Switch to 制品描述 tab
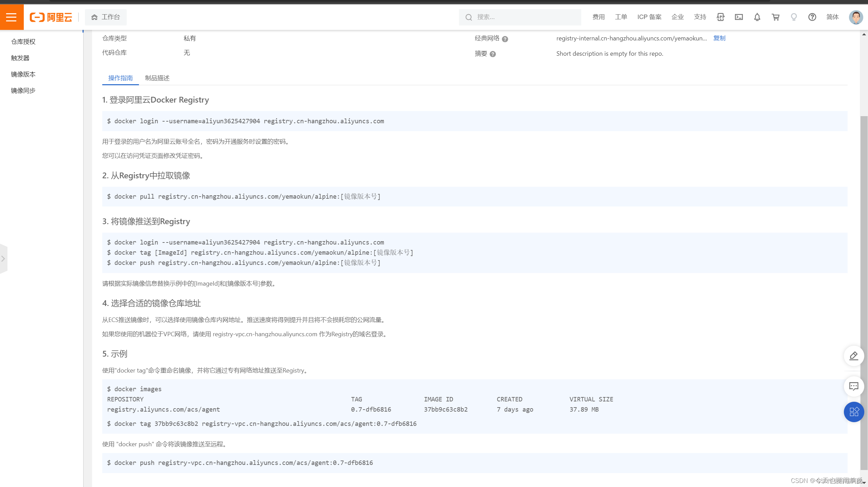Viewport: 868px width, 487px height. [x=157, y=78]
